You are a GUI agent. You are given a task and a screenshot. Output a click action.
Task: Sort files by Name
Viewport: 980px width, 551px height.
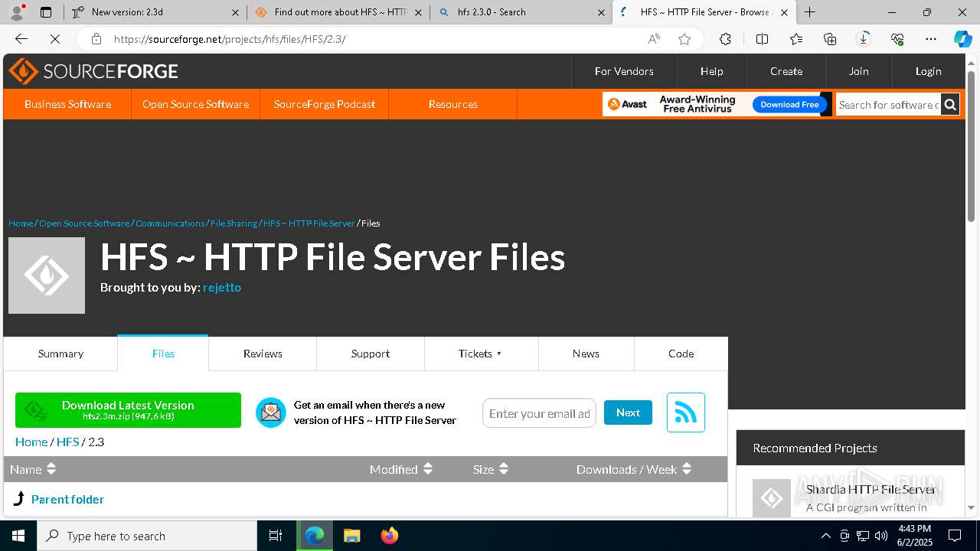[33, 469]
